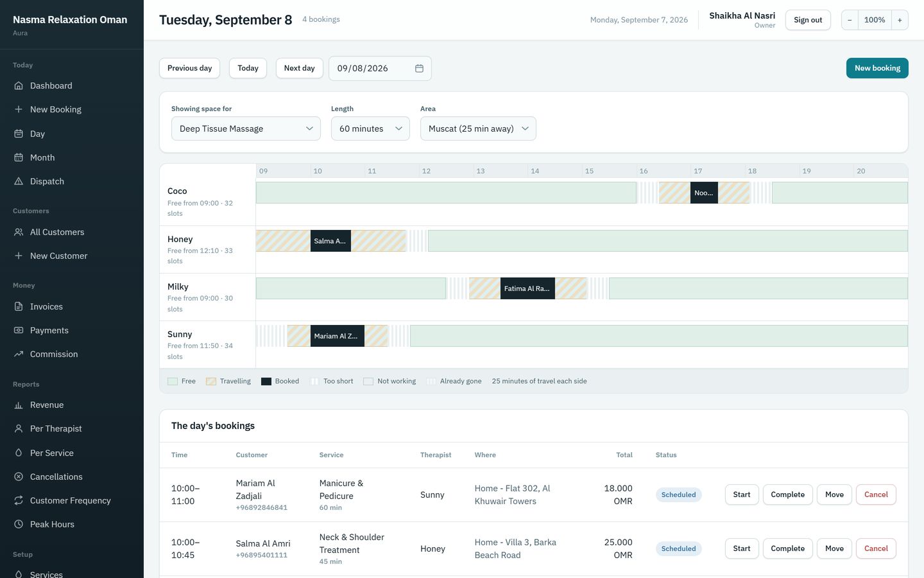Viewport: 924px width, 578px height.
Task: Cancel Salma Al Amri's booking
Action: 876,548
